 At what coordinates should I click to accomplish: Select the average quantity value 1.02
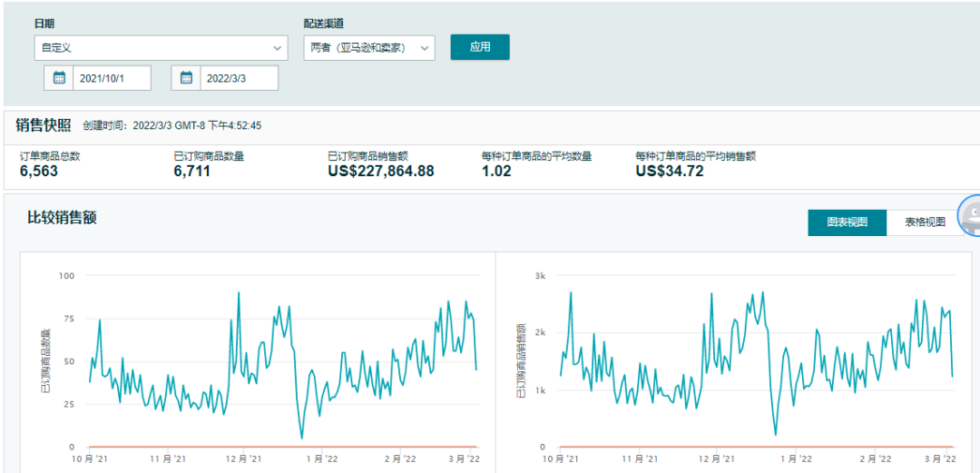tap(496, 171)
